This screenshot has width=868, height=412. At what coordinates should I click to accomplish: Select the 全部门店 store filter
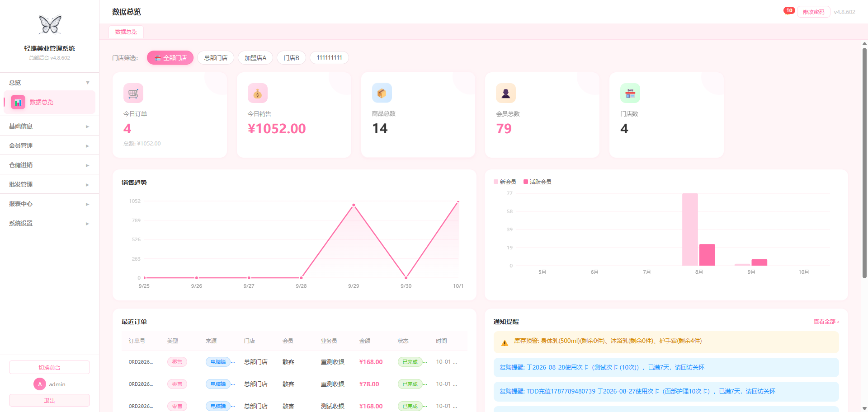(x=170, y=58)
